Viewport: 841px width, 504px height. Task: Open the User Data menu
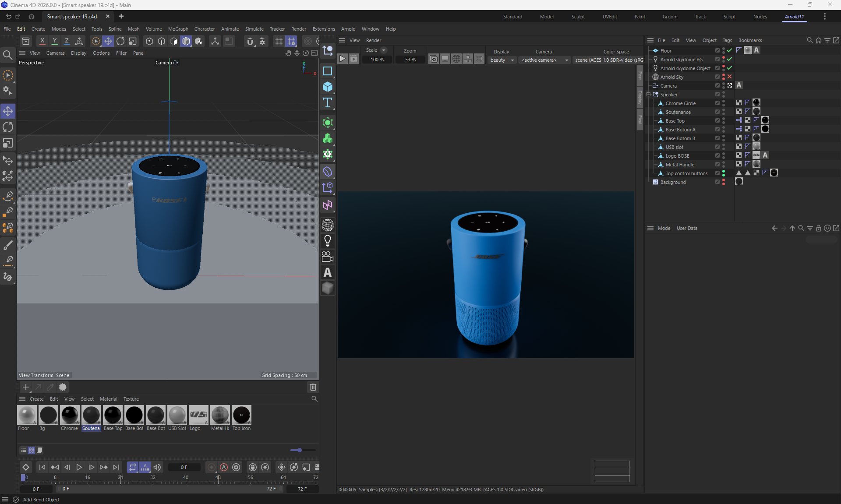pos(686,228)
